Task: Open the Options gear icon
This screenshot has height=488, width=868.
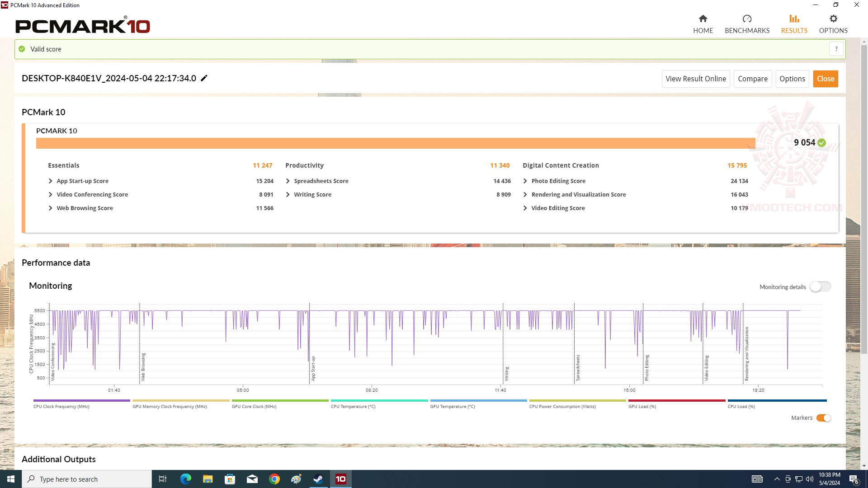Action: pos(833,19)
